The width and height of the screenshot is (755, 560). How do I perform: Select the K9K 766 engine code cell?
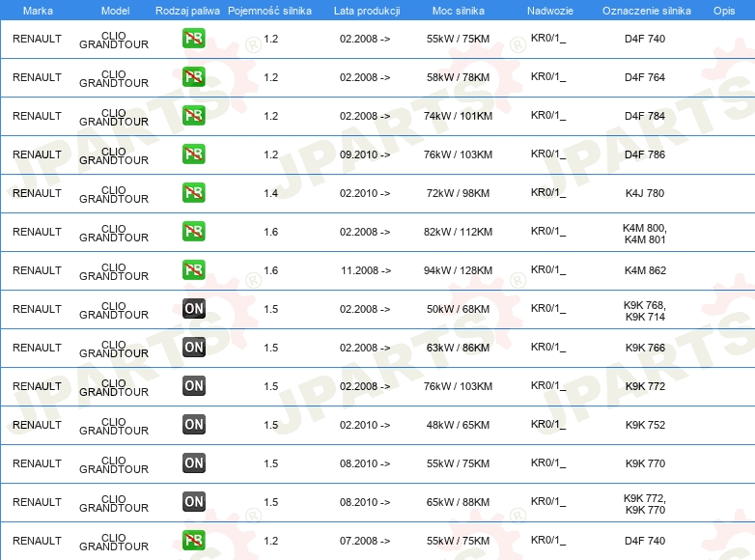point(645,348)
